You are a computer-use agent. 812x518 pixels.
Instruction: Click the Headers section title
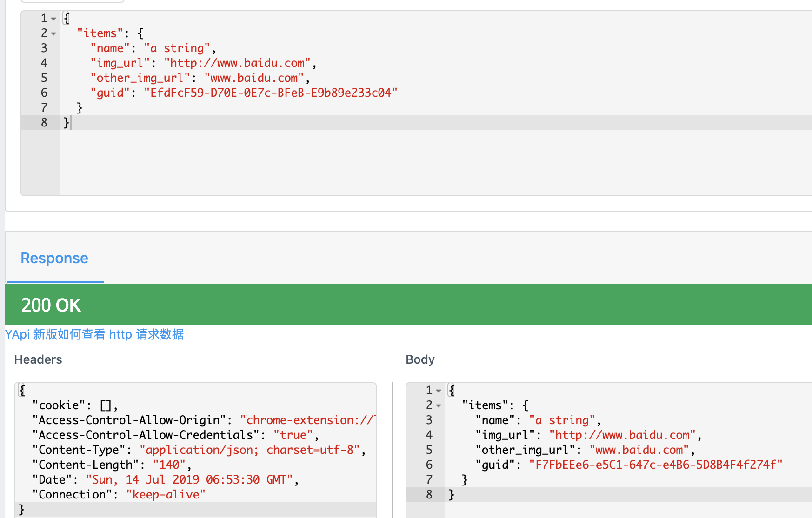pos(38,359)
